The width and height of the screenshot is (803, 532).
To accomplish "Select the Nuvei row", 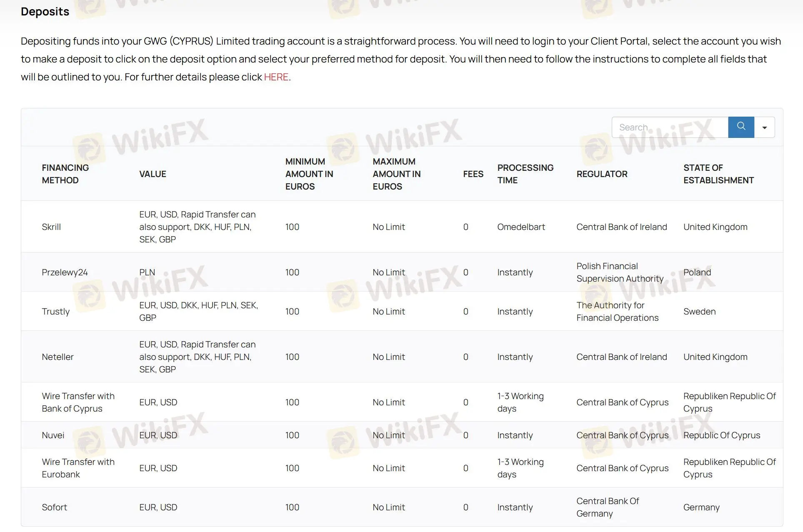I will point(53,435).
